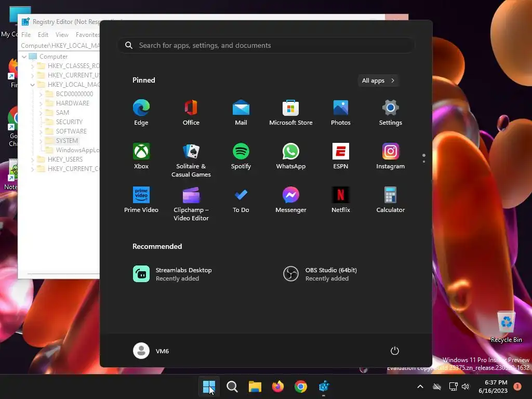The height and width of the screenshot is (399, 532).
Task: Launch the Xbox app
Action: (141, 156)
